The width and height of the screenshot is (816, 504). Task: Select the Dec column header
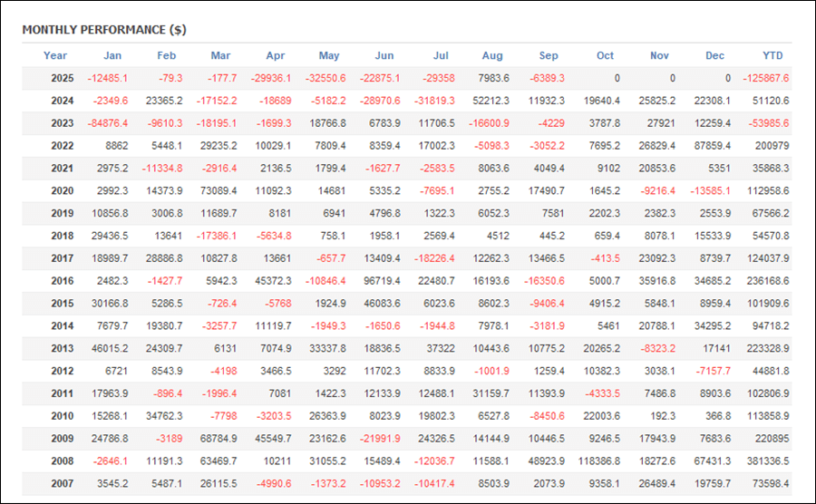coord(714,56)
